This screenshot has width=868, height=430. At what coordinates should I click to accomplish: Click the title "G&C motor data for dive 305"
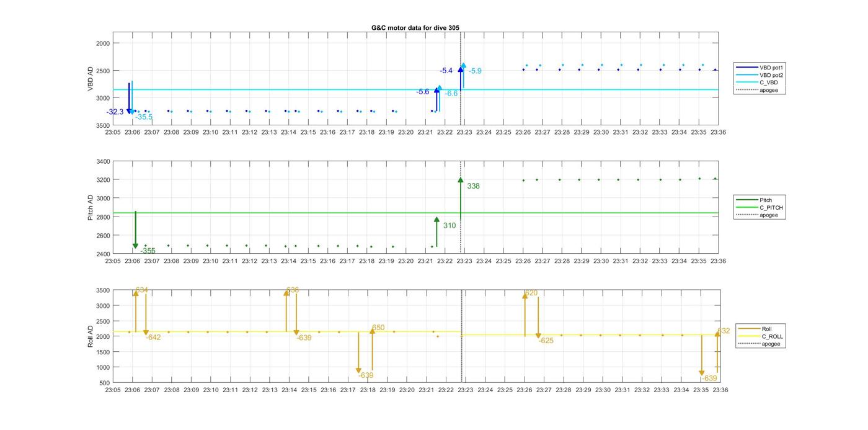click(415, 28)
